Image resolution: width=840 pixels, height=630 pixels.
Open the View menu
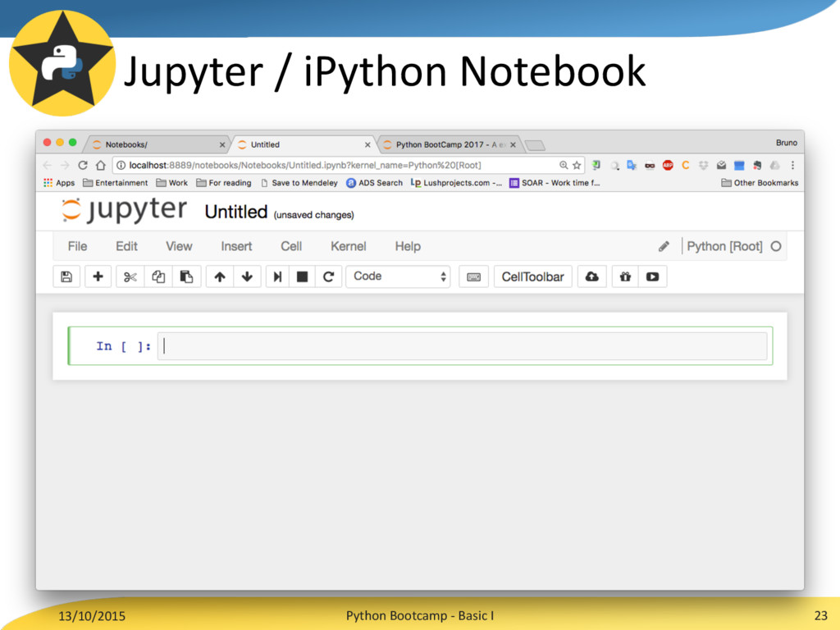click(179, 246)
